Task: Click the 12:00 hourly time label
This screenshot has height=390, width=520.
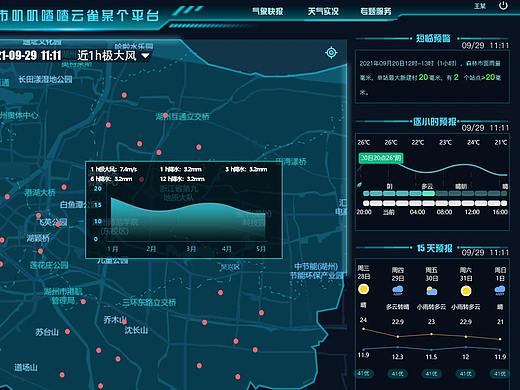Action: [472, 212]
